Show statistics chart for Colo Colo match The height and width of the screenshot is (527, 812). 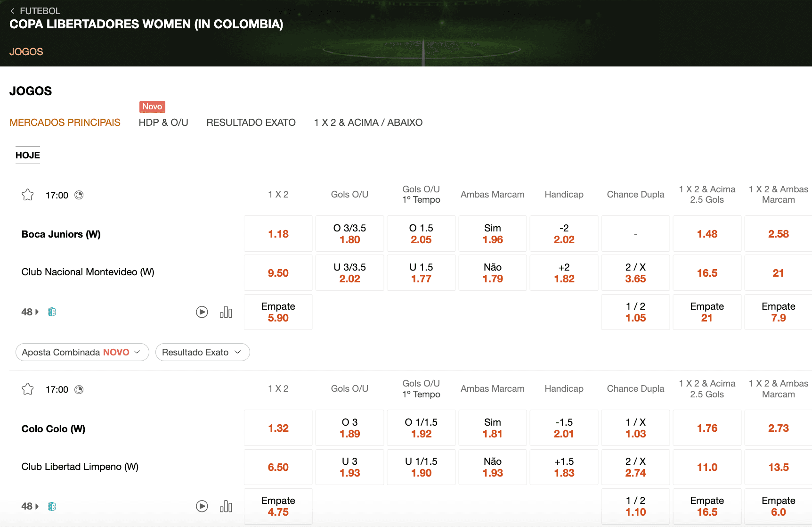pyautogui.click(x=226, y=506)
